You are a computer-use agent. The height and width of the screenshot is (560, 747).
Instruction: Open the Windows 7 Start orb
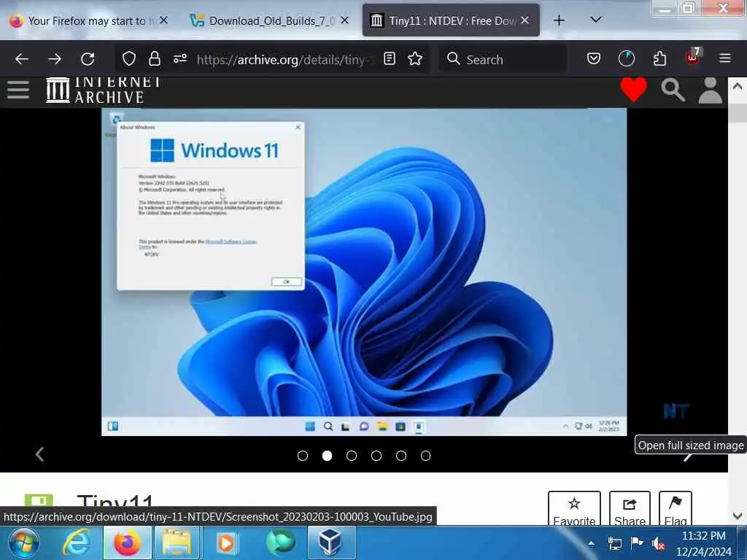pyautogui.click(x=24, y=542)
